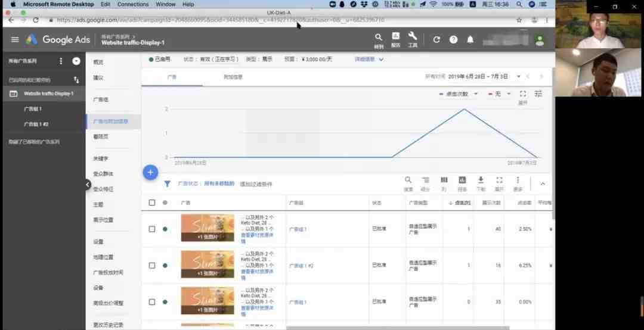Open the date range dropdown arrow
Viewport: 644px width, 330px height.
(518, 77)
